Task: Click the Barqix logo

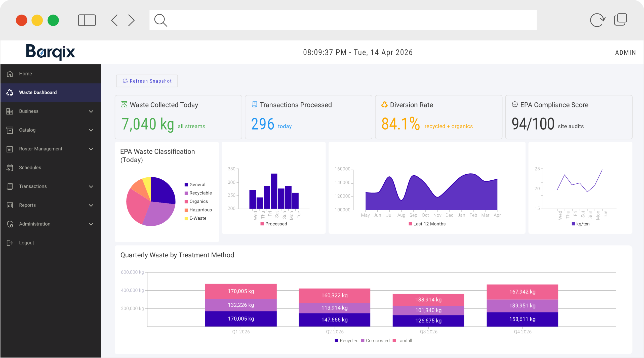Action: 50,52
